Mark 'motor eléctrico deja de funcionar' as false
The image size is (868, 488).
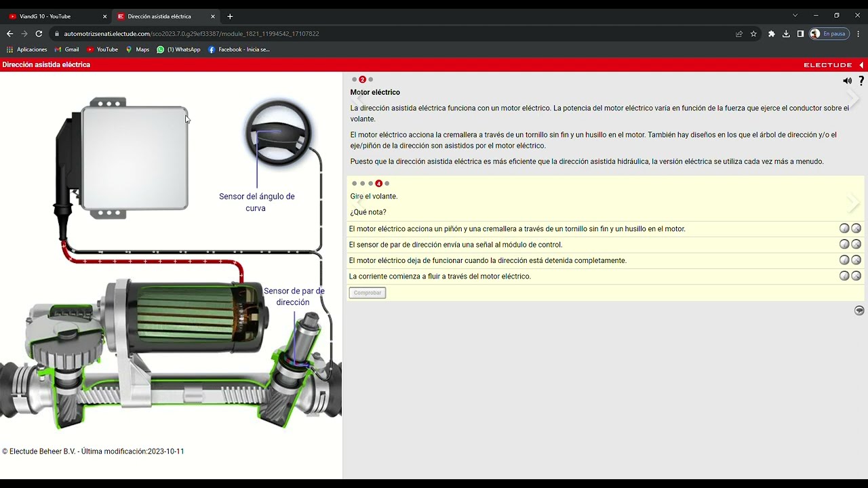point(856,260)
